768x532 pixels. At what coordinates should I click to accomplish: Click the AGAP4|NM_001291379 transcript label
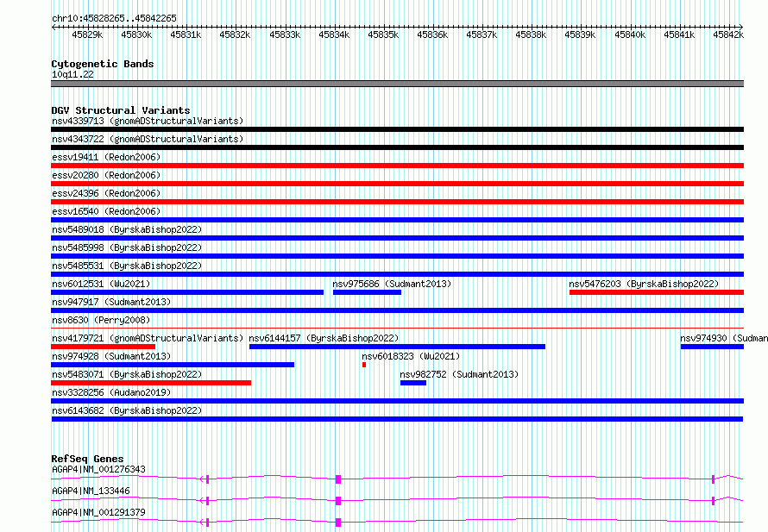(98, 512)
